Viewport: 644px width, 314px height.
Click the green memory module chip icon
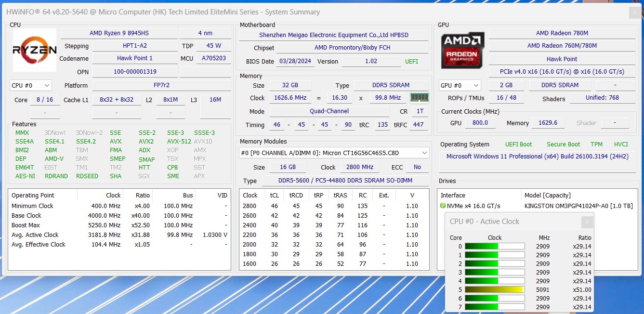(x=419, y=98)
